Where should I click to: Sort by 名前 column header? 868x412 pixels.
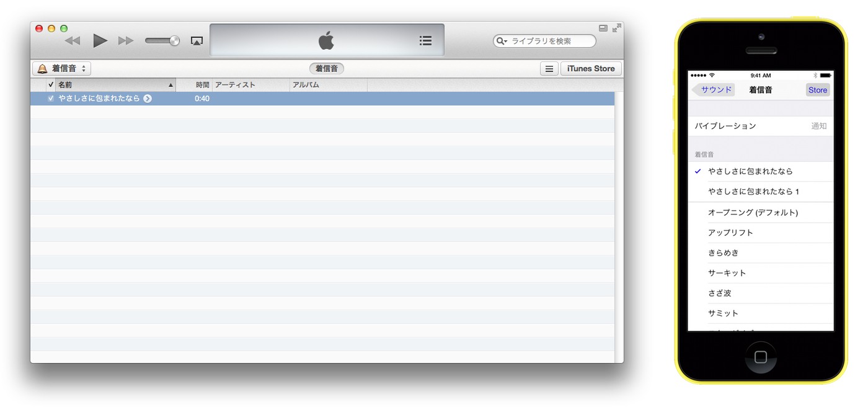[x=115, y=85]
